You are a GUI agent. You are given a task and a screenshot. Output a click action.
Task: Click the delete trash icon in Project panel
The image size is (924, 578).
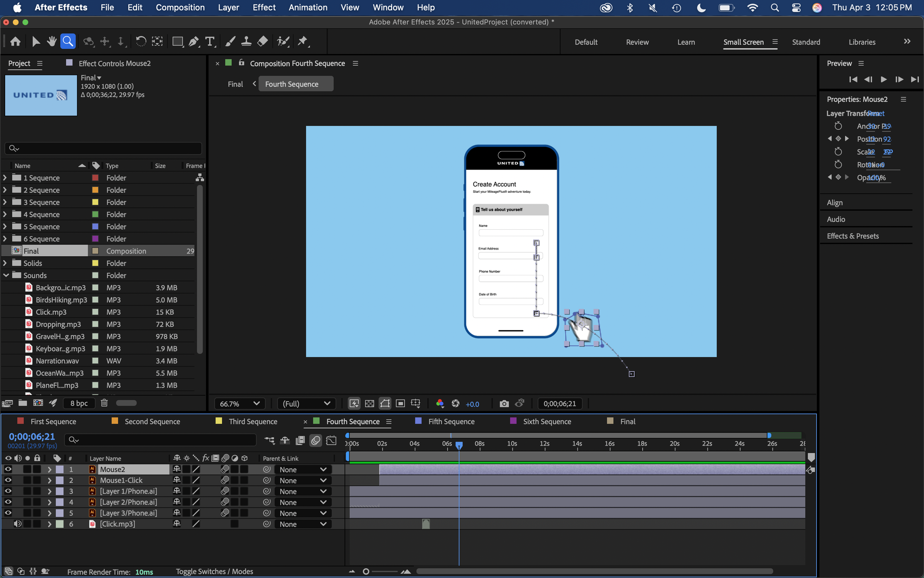point(104,403)
